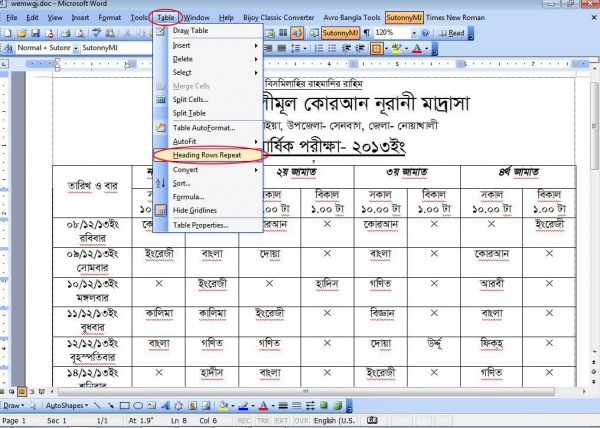This screenshot has height=428, width=600.
Task: Click the Select Objects pointer icon
Action: [33, 405]
